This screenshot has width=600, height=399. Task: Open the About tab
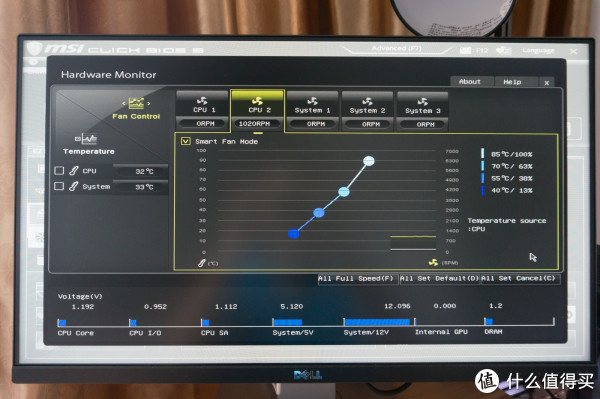click(471, 82)
